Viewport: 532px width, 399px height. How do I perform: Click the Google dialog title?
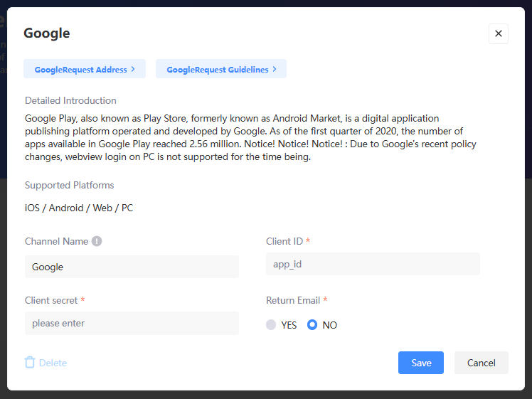click(x=46, y=33)
